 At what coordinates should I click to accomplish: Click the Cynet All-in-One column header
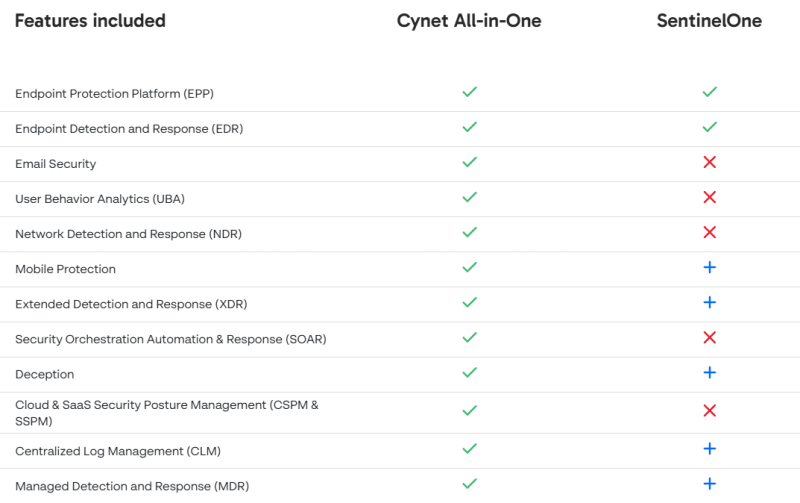pyautogui.click(x=469, y=21)
